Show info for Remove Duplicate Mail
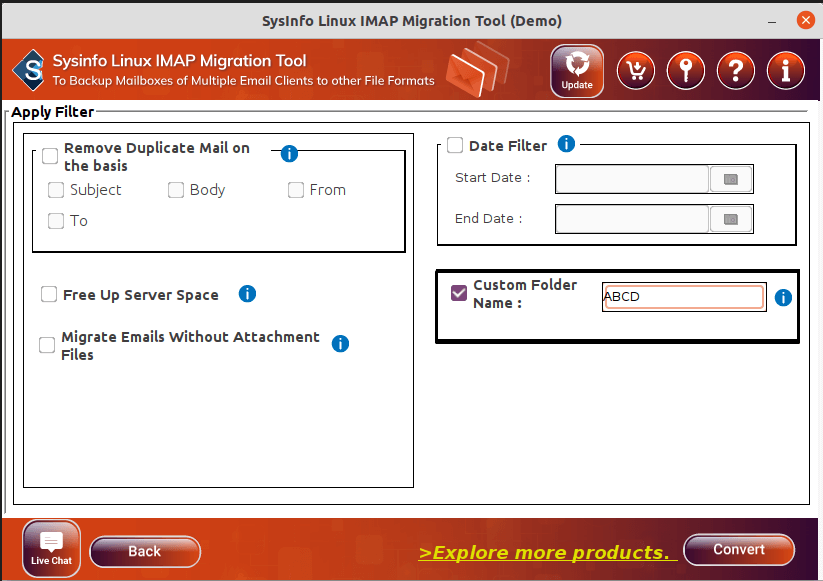Screen dimensions: 823x581 click(x=289, y=154)
